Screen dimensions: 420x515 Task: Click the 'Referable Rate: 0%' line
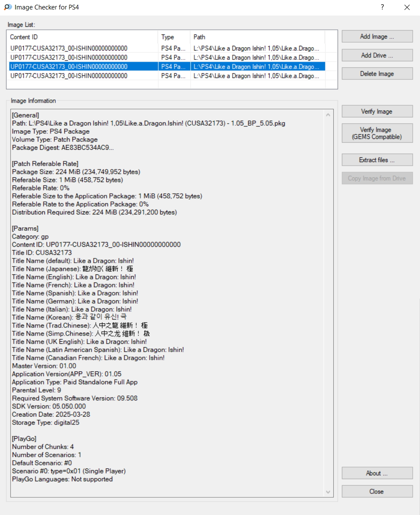(41, 188)
